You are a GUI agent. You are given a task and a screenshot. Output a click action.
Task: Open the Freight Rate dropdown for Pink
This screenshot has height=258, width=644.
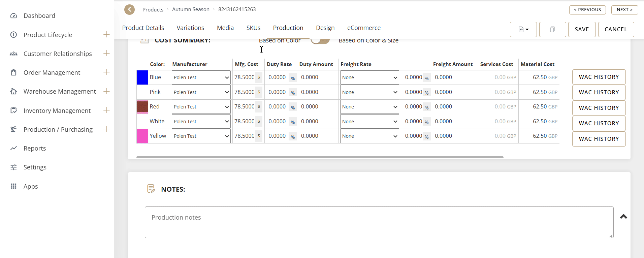tap(369, 92)
